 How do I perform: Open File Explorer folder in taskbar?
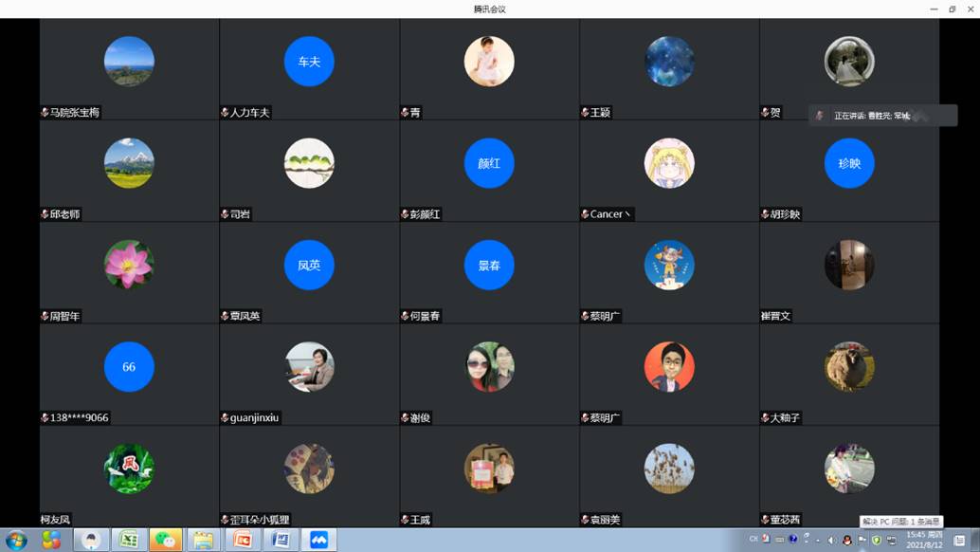tap(204, 540)
